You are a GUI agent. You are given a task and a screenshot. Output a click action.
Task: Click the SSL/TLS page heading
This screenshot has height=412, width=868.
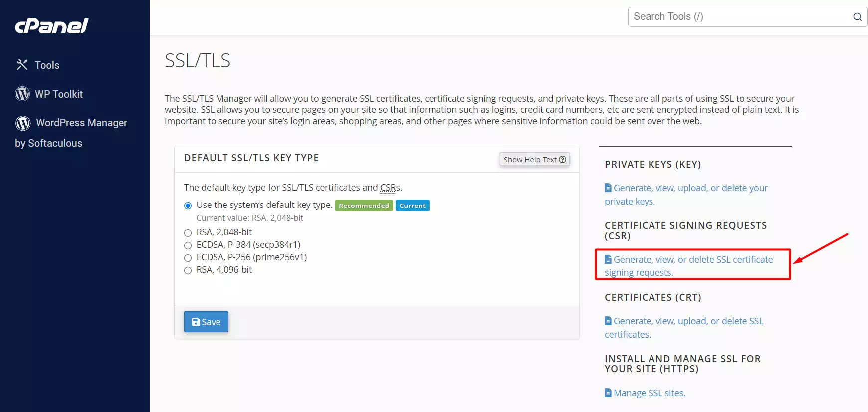click(198, 61)
